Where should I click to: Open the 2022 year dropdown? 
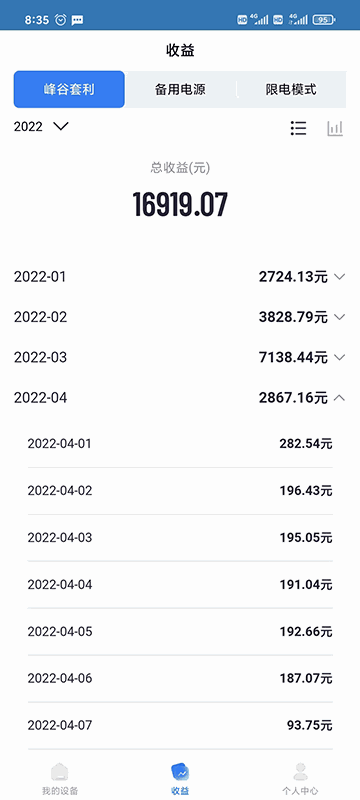point(41,126)
